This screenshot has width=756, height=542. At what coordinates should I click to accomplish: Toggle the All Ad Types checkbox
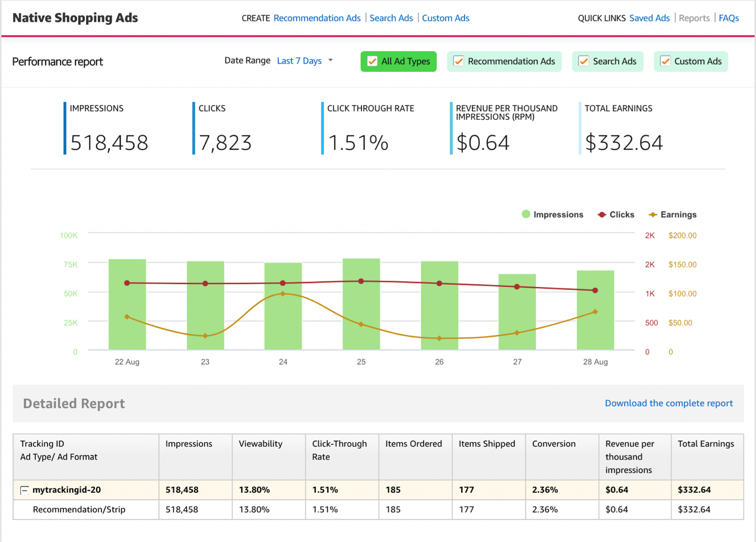click(373, 62)
